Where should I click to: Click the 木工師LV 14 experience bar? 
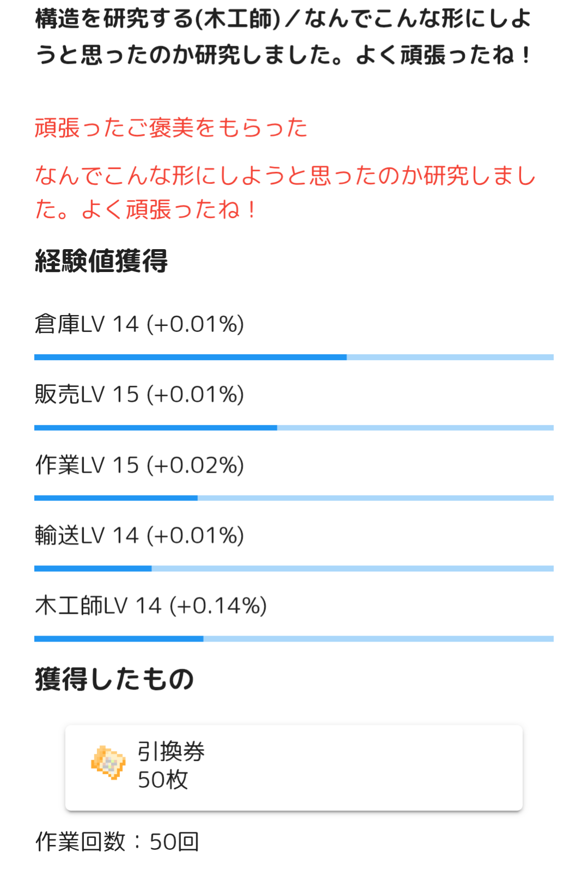(x=294, y=639)
